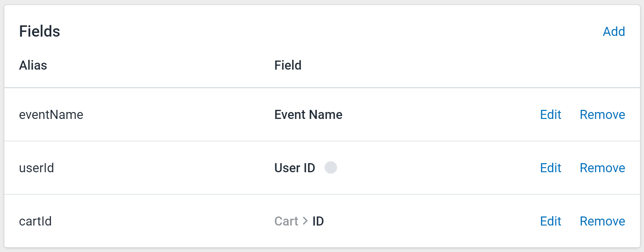Click the gray circle icon beside User ID

[x=331, y=168]
